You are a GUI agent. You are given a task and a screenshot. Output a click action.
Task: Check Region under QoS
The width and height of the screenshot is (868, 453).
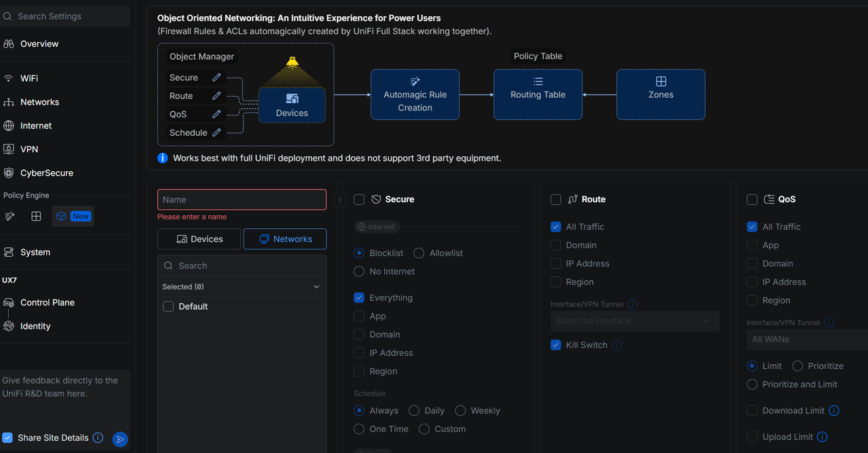pyautogui.click(x=752, y=300)
